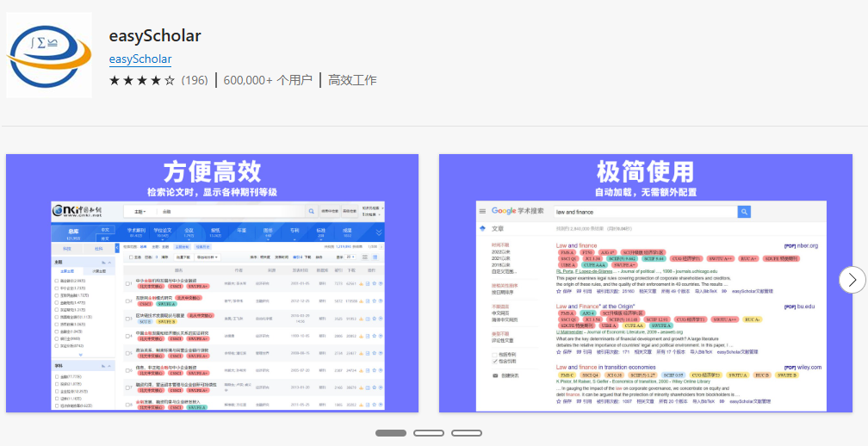
Task: Click the four-star rating stars
Action: (142, 80)
